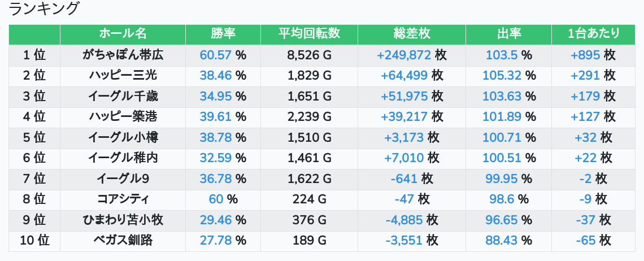This screenshot has width=644, height=261.
Task: Click the 勝率 column header
Action: click(223, 34)
